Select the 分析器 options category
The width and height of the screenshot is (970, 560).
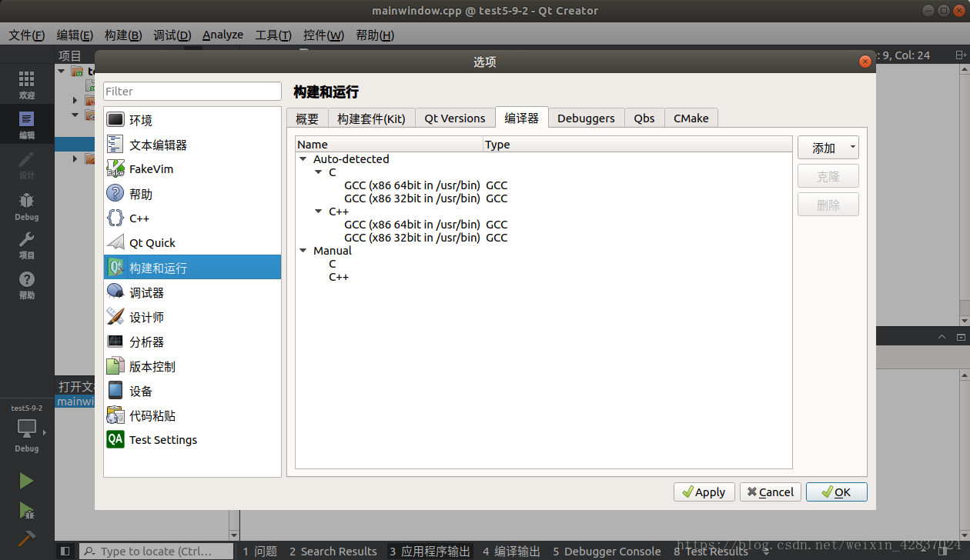[192, 342]
